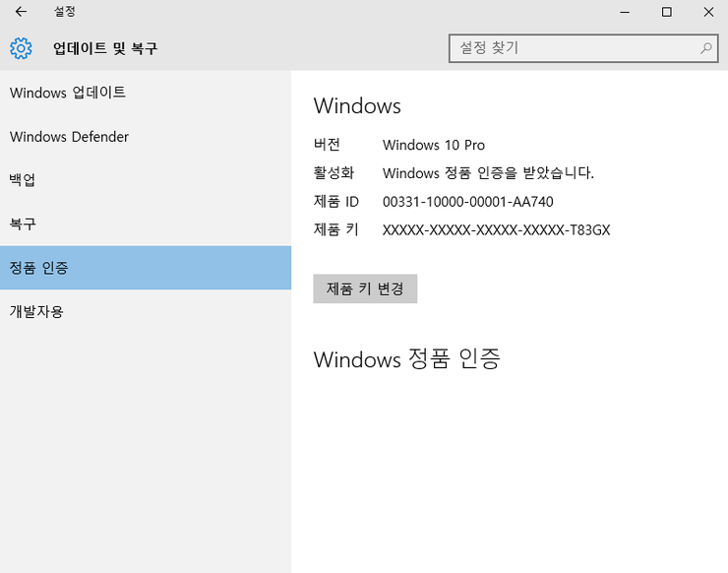
Task: Open Windows Defender section
Action: [x=146, y=137]
